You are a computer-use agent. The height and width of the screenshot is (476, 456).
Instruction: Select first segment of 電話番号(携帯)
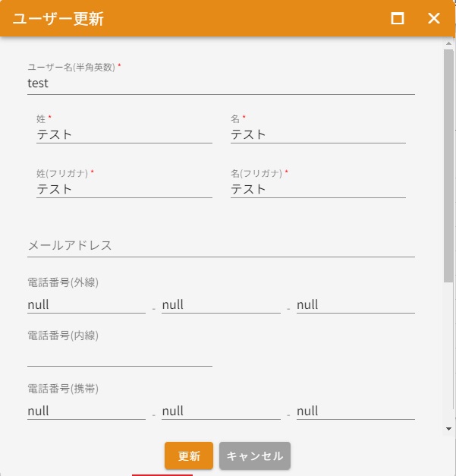pos(86,411)
